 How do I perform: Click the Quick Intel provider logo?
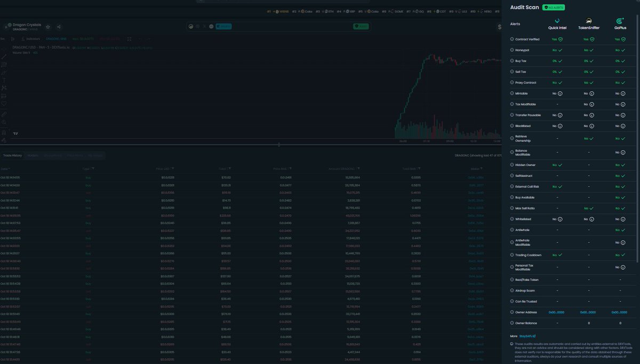pos(557,21)
